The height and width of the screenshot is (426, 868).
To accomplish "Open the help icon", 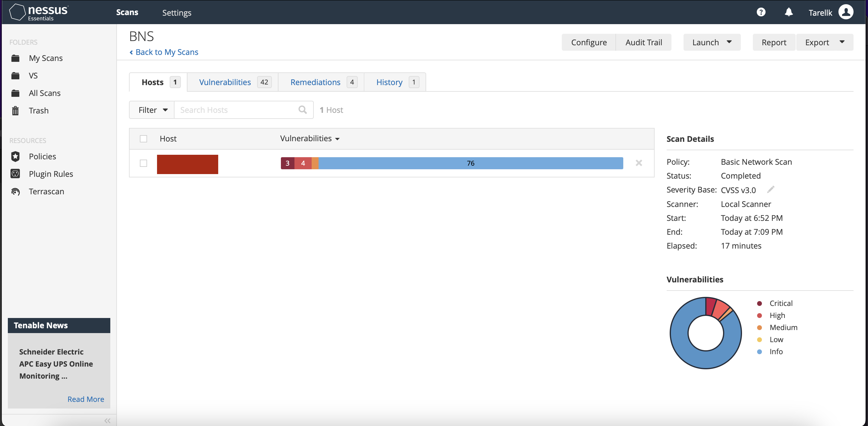I will click(x=761, y=12).
